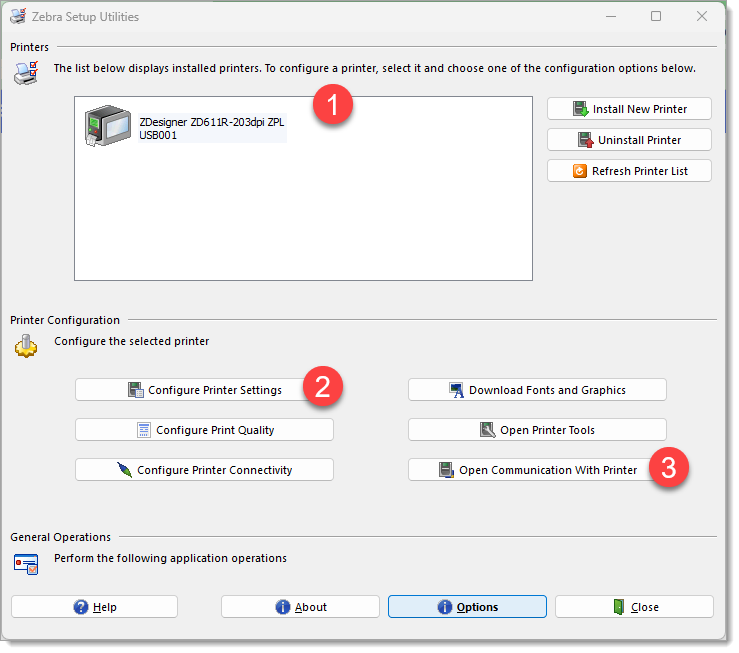Screen dimensions: 739x653
Task: Minimize the Zebra Setup Utilities window
Action: 611,16
